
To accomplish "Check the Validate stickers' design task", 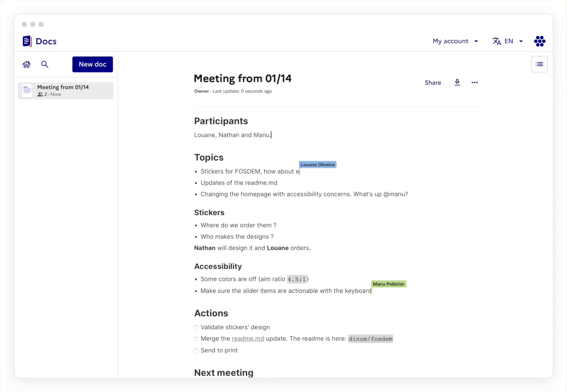I will pos(196,327).
